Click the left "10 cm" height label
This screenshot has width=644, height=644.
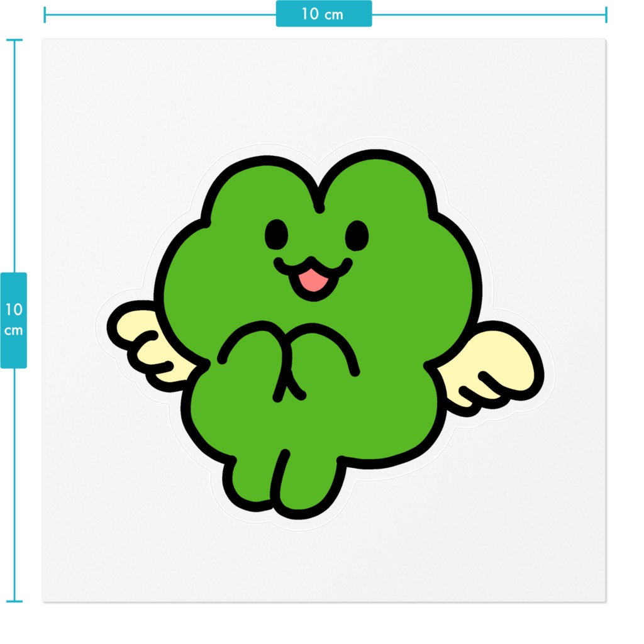(14, 320)
